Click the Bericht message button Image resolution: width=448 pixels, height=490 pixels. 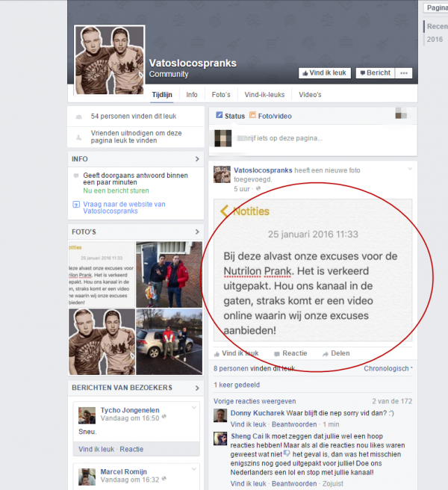click(376, 73)
